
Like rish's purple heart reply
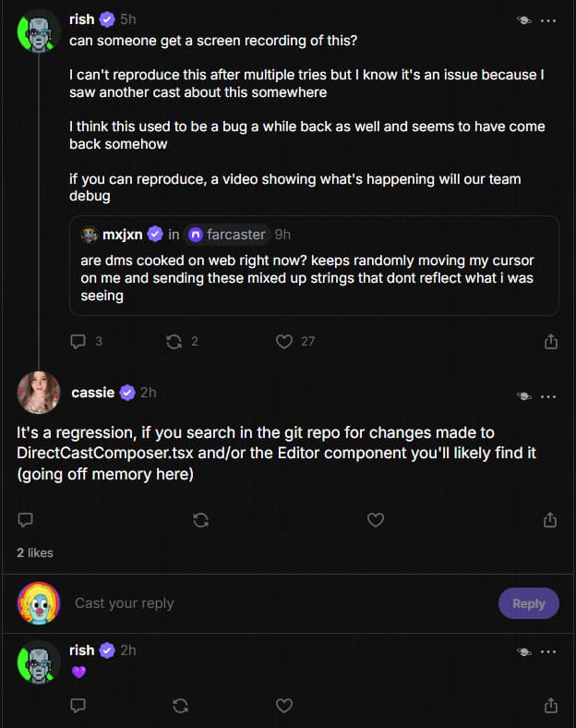[284, 706]
